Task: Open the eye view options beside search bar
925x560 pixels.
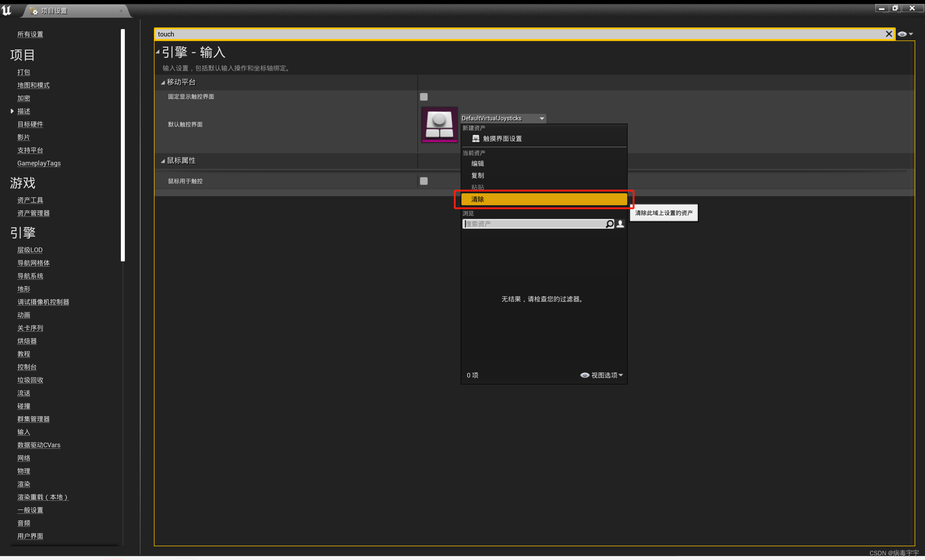Action: 905,34
